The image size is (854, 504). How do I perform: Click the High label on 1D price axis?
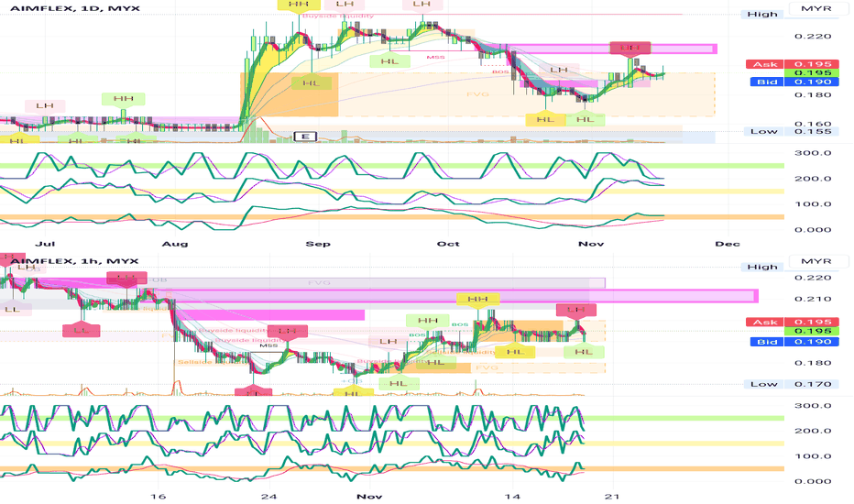pos(762,14)
